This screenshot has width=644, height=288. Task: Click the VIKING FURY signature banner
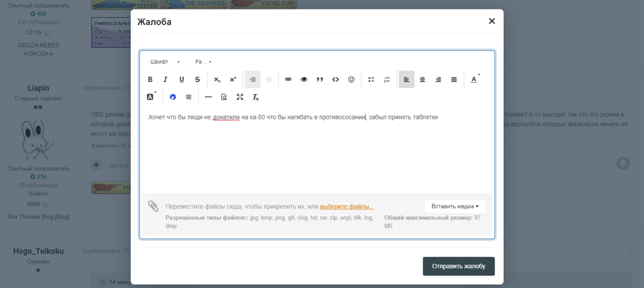[263, 4]
